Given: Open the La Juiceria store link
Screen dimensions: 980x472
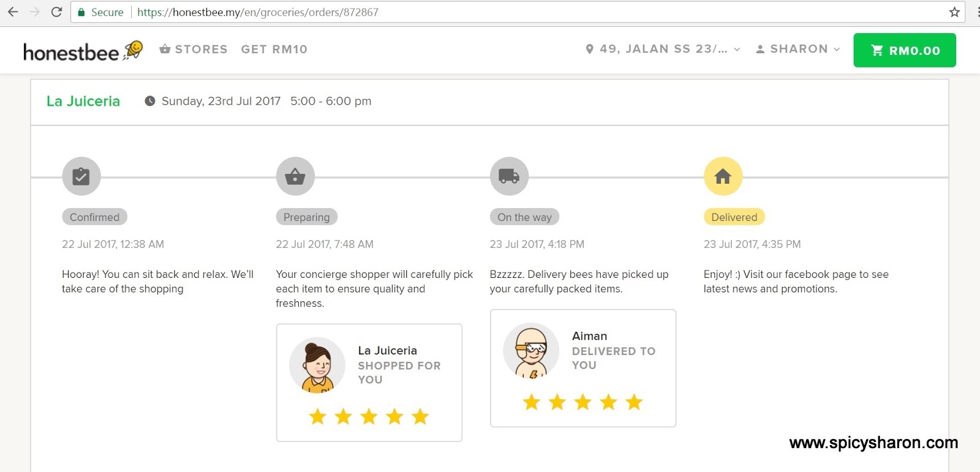Looking at the screenshot, I should (x=83, y=101).
